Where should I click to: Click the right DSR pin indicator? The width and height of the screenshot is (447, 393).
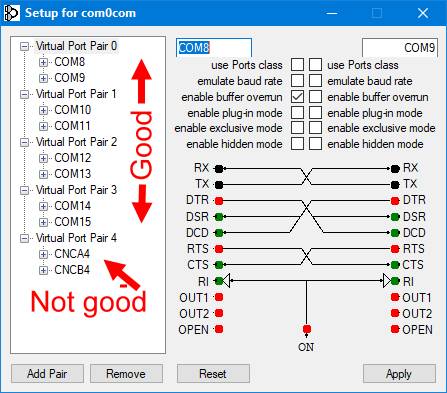395,217
